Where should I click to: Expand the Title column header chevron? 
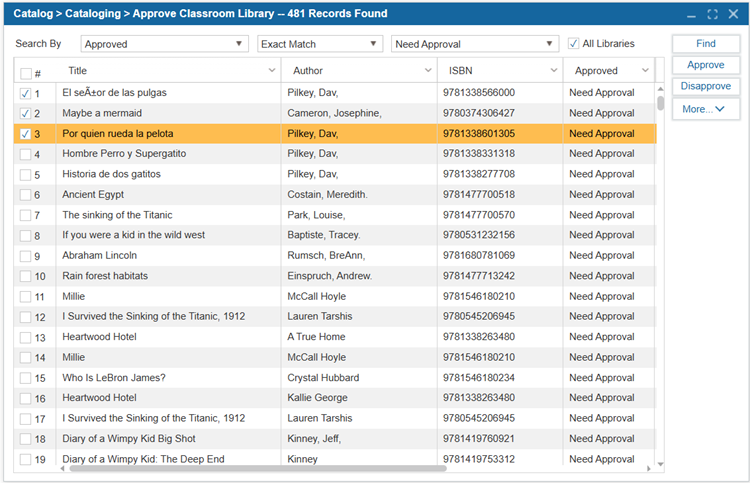[272, 70]
